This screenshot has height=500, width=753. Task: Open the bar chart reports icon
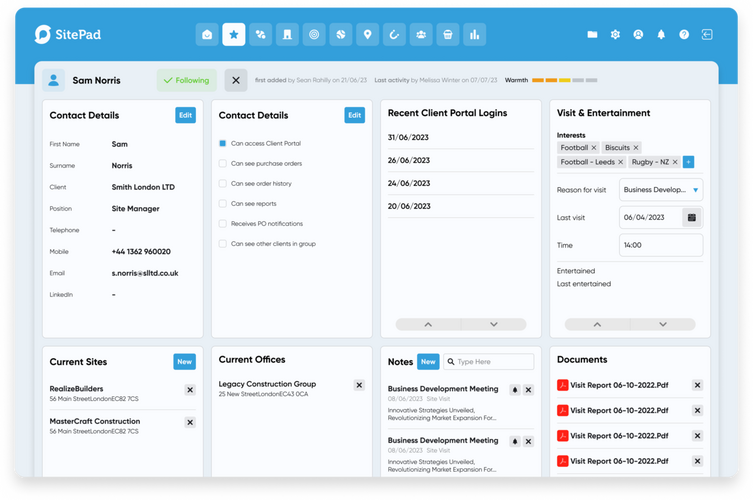tap(475, 35)
